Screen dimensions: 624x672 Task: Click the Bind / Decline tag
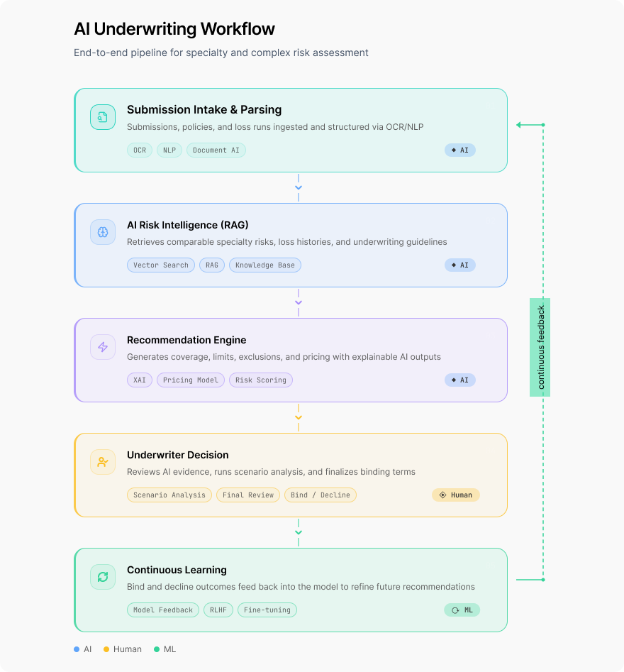[321, 495]
